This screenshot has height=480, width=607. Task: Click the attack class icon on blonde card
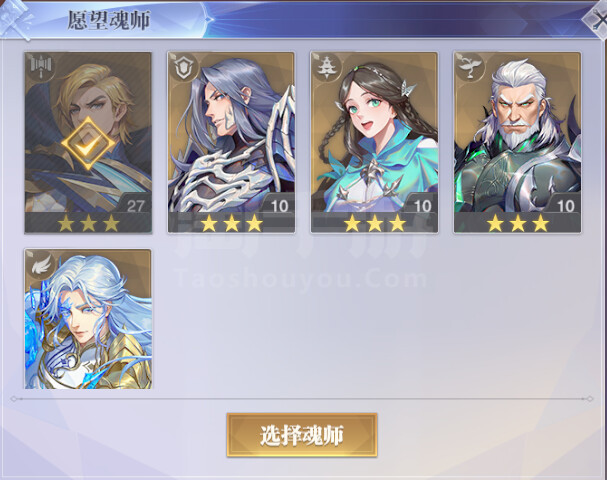click(x=40, y=67)
